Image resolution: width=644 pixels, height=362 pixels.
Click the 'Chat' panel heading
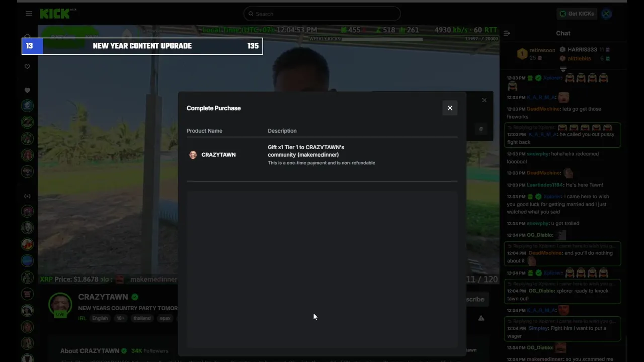click(x=563, y=33)
